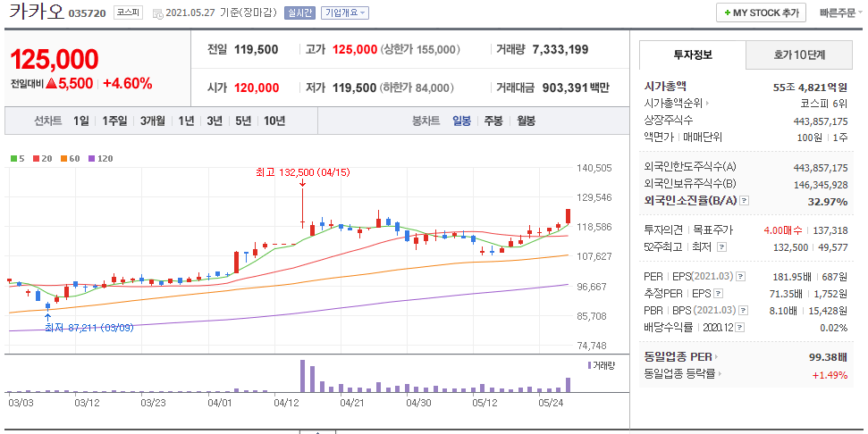This screenshot has width=868, height=434.
Task: Click the red 20-day moving average swatch
Action: (x=36, y=159)
